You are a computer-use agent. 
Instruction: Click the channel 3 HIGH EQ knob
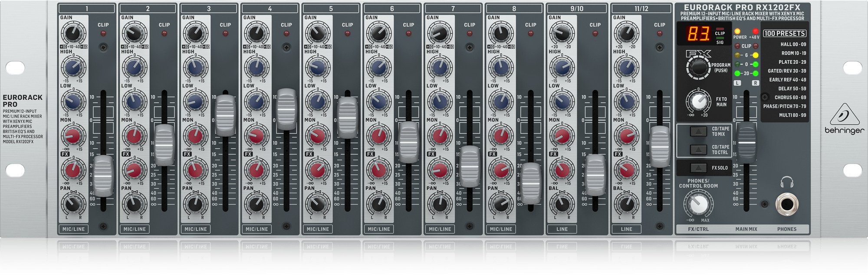click(x=195, y=68)
